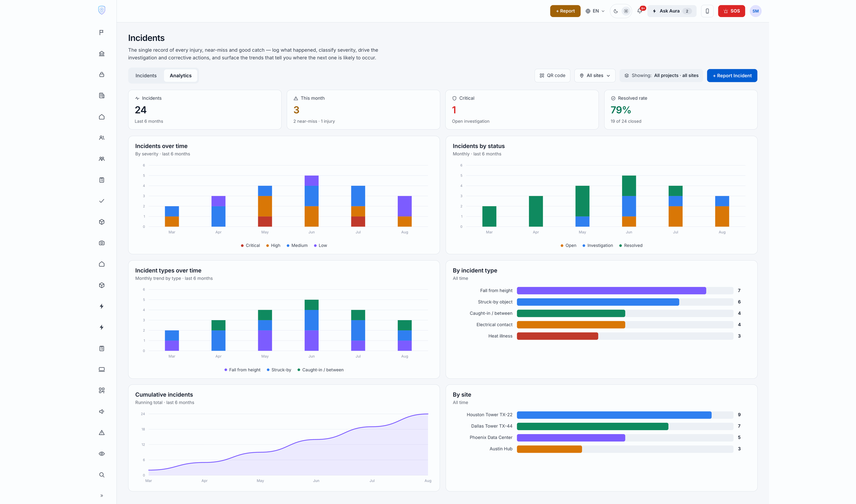This screenshot has width=856, height=504.
Task: Click the "Electrical contact" label
Action: [494, 325]
